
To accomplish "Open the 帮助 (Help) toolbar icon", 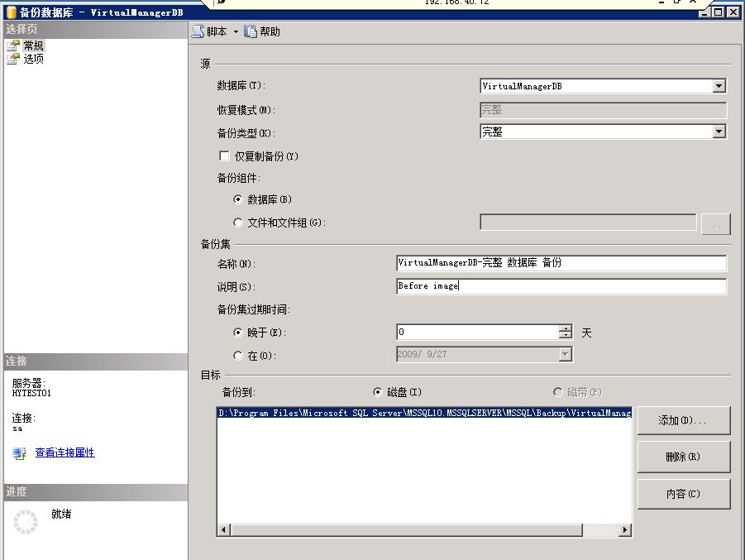I will 251,31.
